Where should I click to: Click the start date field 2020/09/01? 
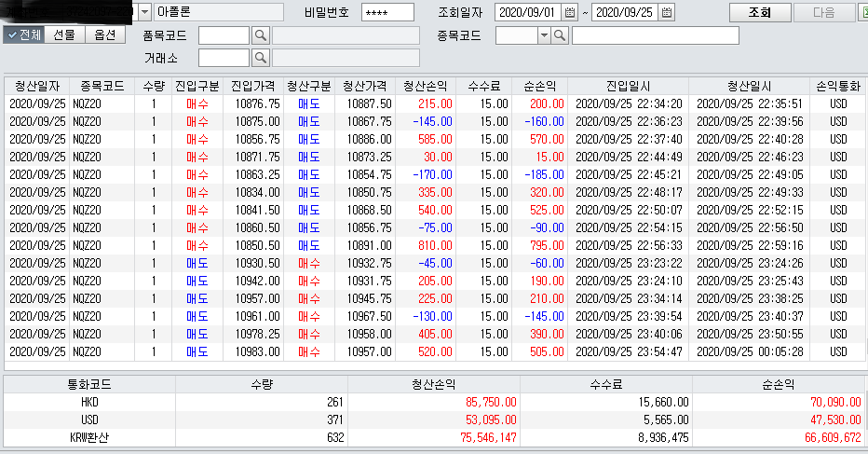528,12
